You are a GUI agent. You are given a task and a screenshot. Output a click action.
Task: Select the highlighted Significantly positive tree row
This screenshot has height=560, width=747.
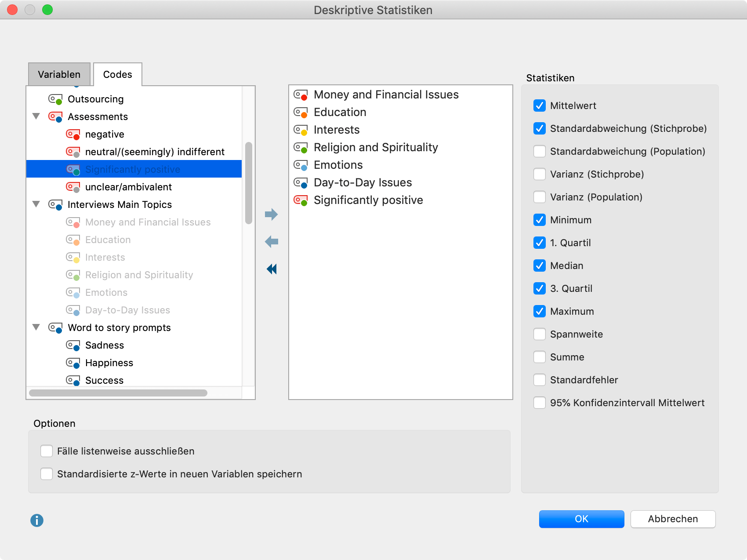point(134,169)
